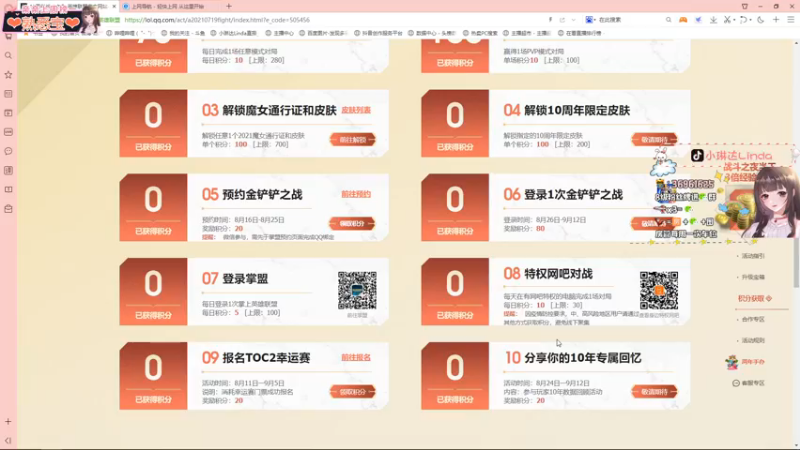
Task: Open the mail icon in left sidebar
Action: (x=8, y=209)
